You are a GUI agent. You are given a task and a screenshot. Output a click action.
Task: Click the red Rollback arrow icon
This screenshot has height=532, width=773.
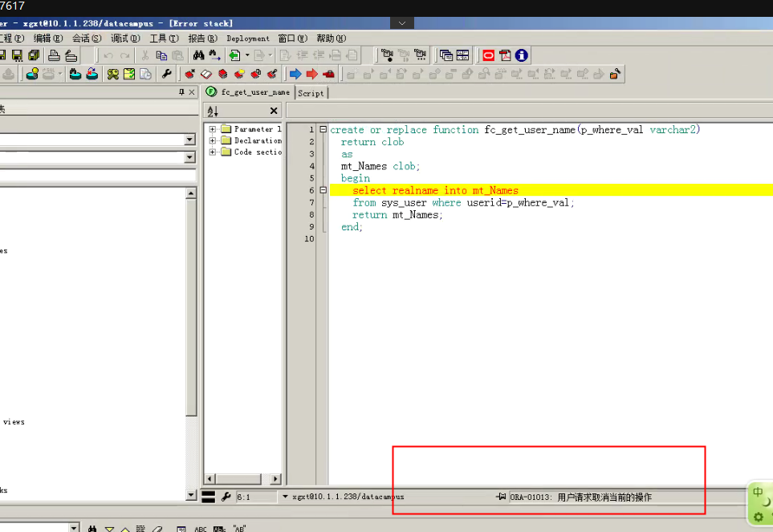311,74
